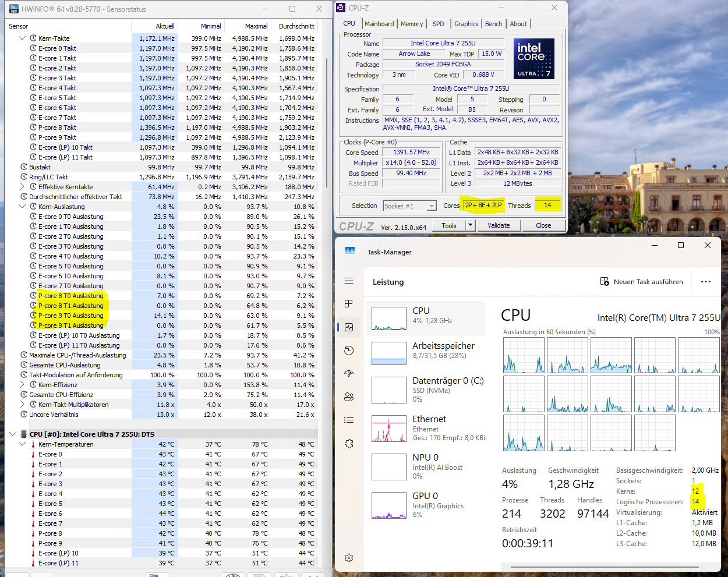Expand Kern-Takt-Multiplikatoren group
728x577 pixels.
(22, 405)
